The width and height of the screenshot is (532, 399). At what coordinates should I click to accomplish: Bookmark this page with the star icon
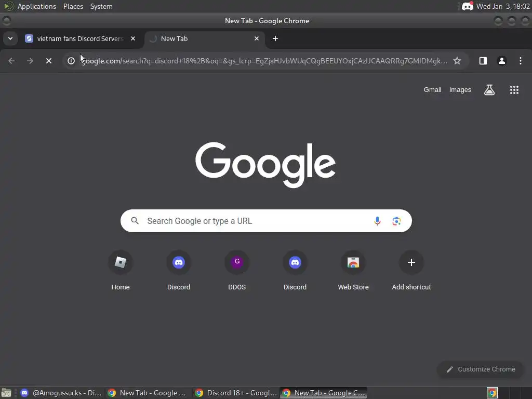[x=457, y=61]
